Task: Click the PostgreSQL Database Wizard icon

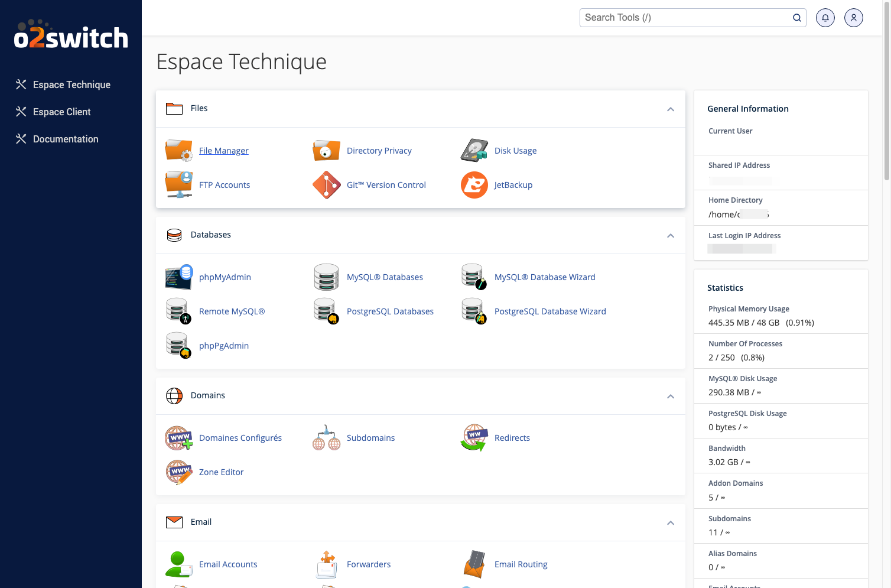Action: pyautogui.click(x=474, y=311)
